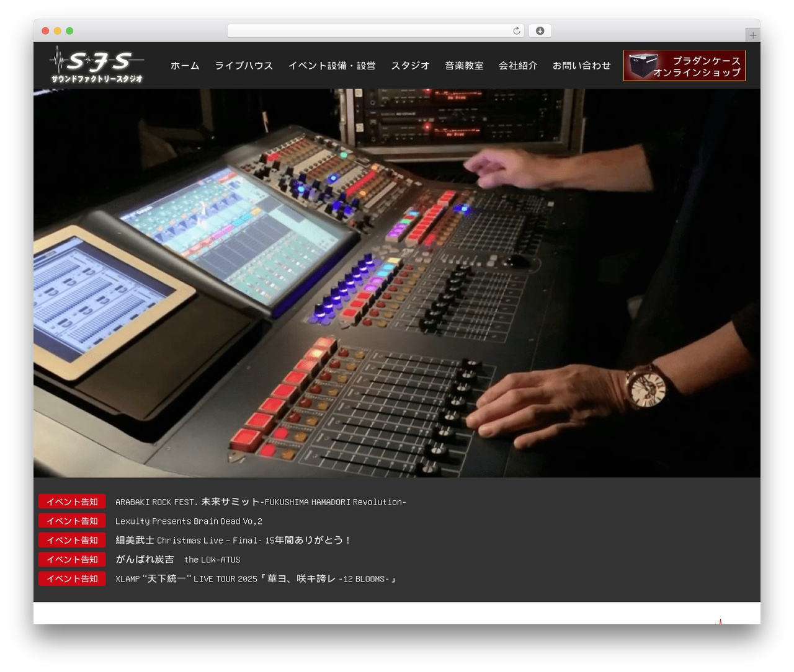The height and width of the screenshot is (672, 794).
Task: Select the スタジオ menu item
Action: [x=410, y=66]
